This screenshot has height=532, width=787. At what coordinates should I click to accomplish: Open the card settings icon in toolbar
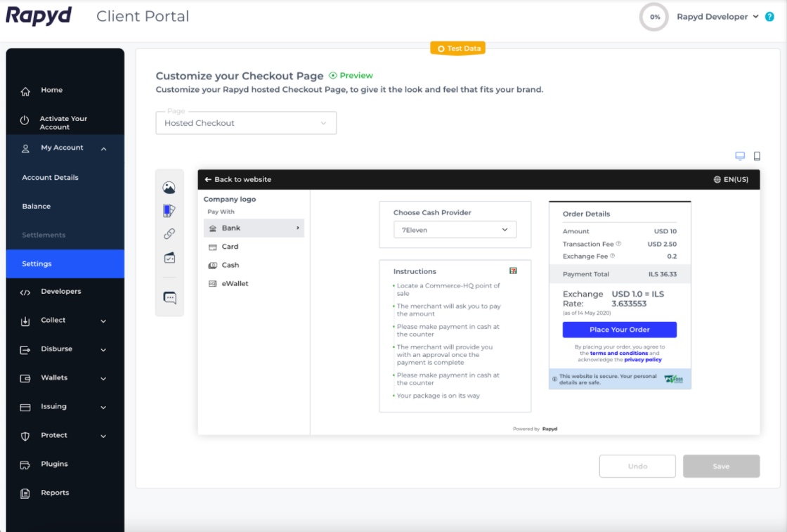(169, 258)
